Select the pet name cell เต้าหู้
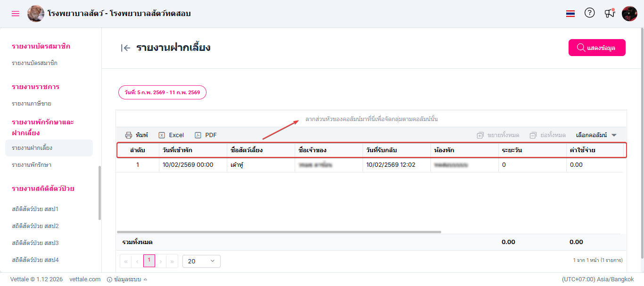The image size is (644, 286). click(x=261, y=165)
